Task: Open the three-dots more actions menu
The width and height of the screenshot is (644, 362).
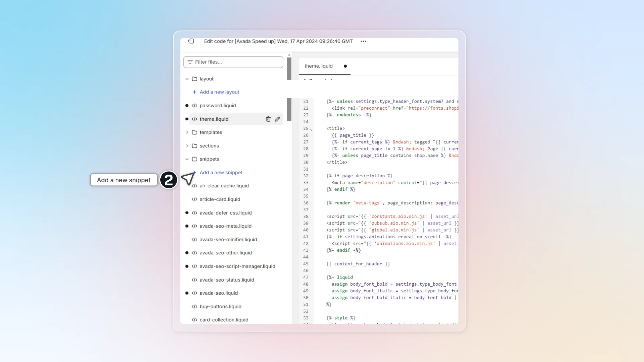Action: [363, 41]
